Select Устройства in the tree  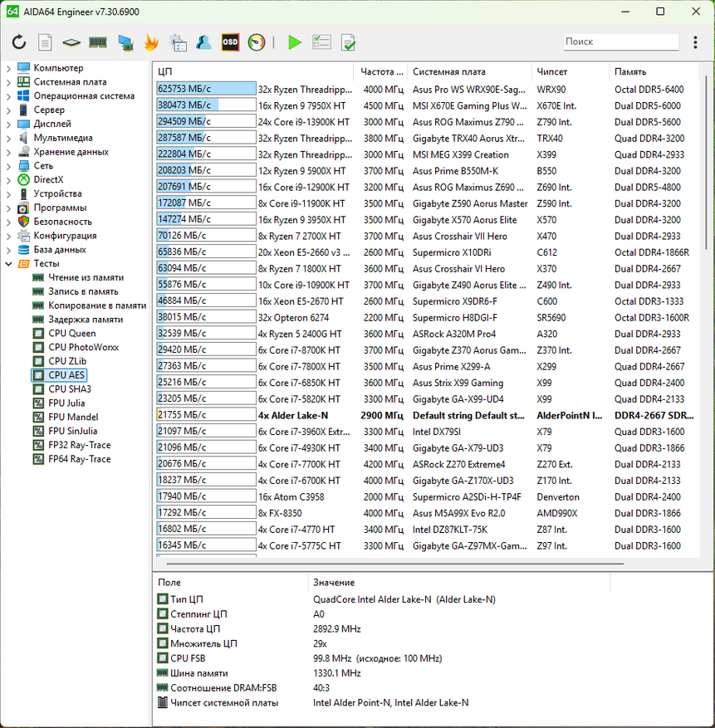57,193
